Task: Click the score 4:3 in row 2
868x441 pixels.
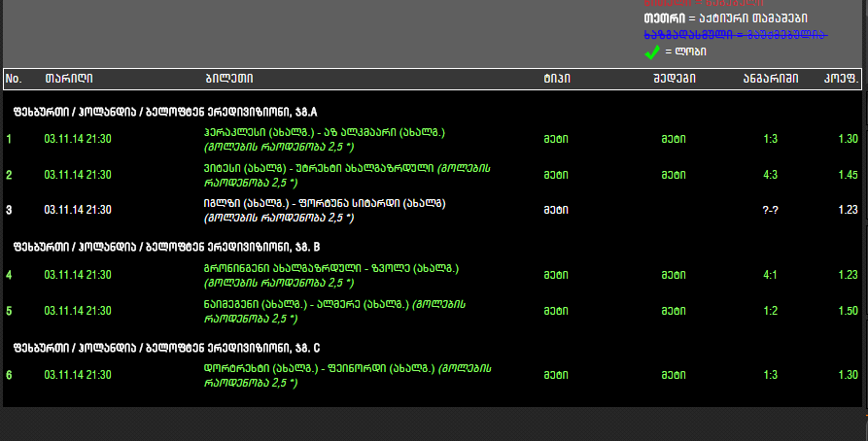Action: pyautogui.click(x=771, y=175)
